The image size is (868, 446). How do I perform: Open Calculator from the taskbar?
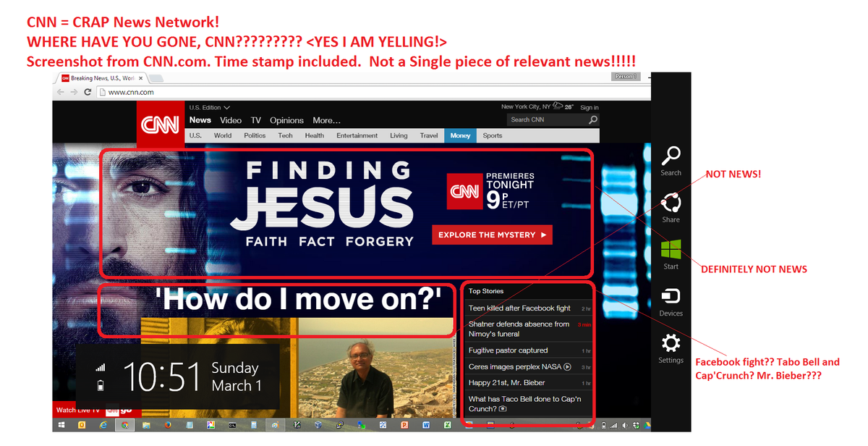pos(253,426)
